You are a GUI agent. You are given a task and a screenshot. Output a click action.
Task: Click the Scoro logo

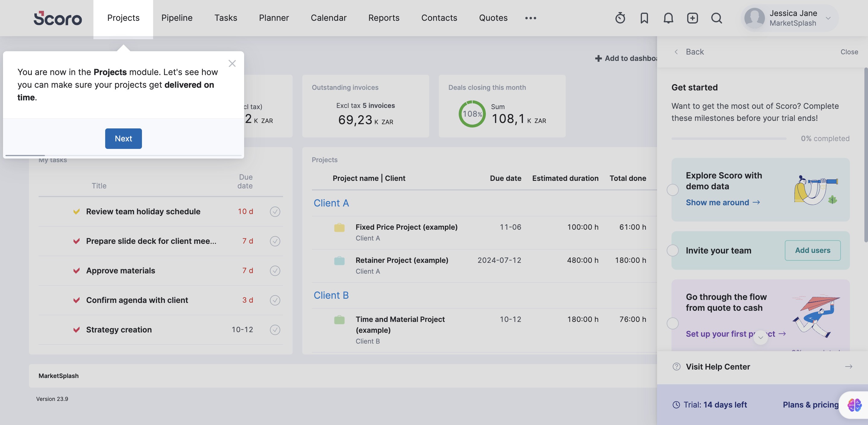(58, 18)
